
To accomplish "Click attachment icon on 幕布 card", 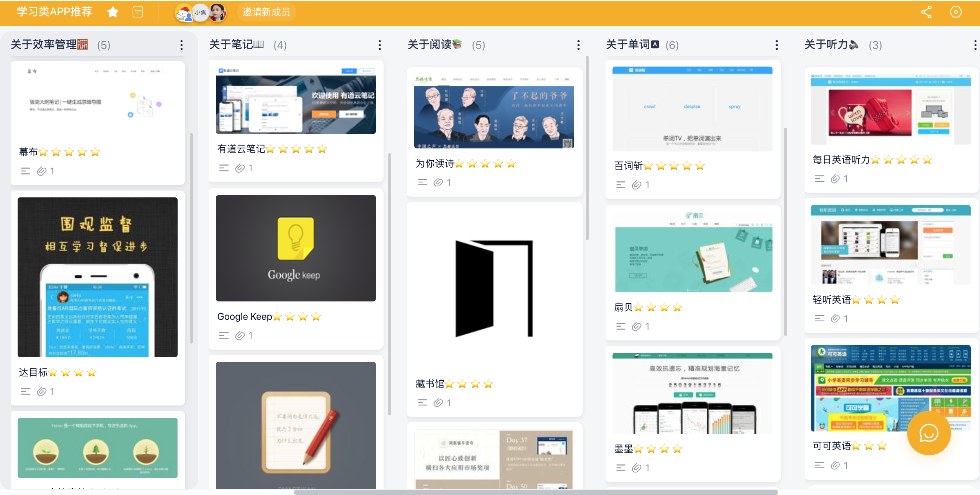I will click(x=42, y=171).
